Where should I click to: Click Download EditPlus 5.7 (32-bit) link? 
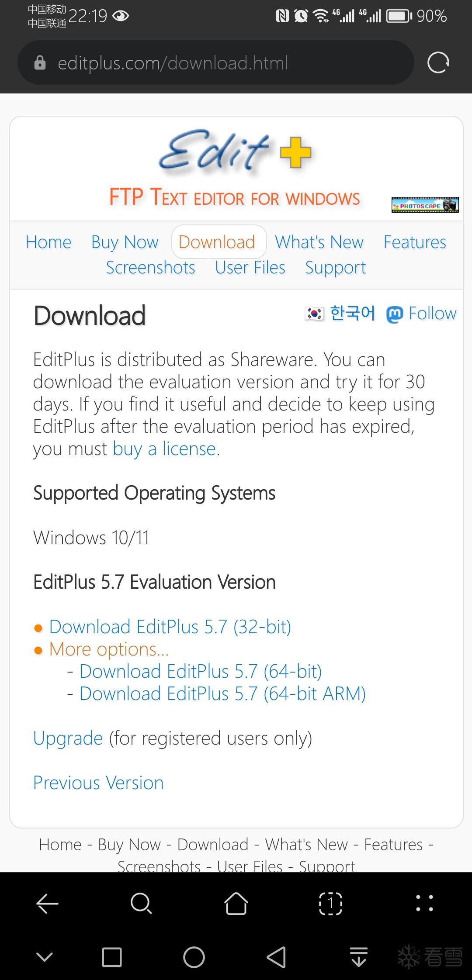pyautogui.click(x=170, y=627)
